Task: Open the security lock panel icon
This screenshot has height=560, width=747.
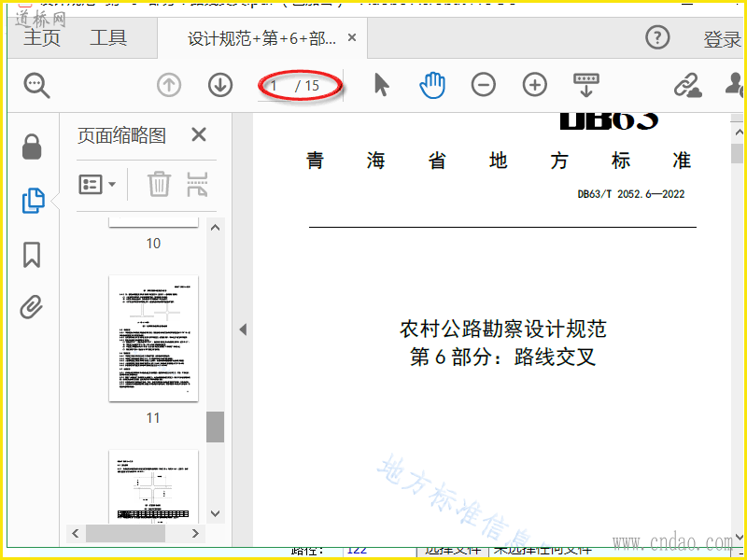Action: pyautogui.click(x=32, y=147)
